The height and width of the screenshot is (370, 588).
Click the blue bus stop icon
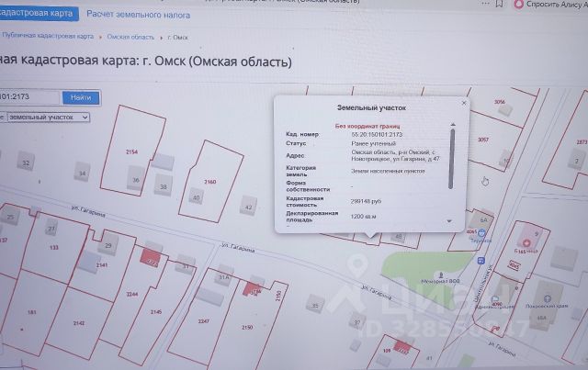coord(481,261)
